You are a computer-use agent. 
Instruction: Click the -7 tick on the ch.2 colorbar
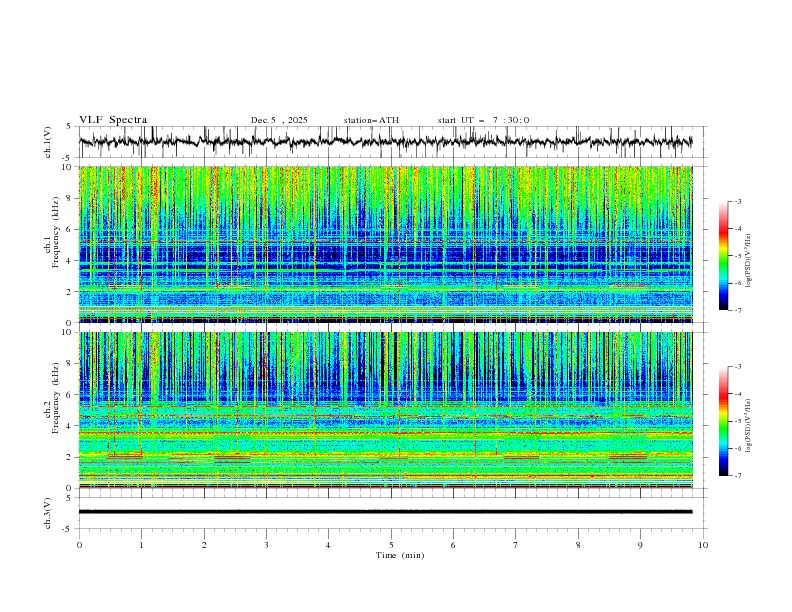(x=737, y=475)
